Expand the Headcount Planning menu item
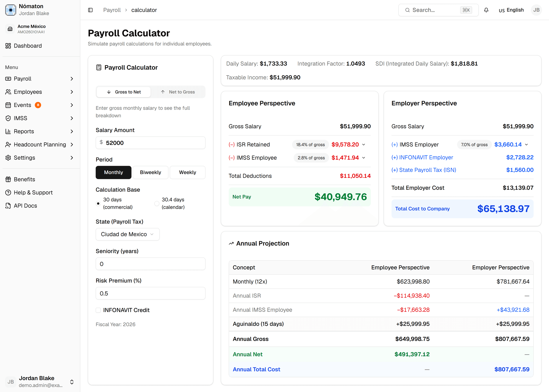 click(40, 145)
